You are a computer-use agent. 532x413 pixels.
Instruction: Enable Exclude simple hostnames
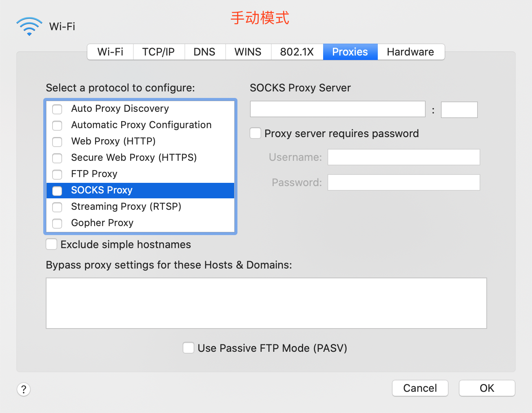point(51,244)
